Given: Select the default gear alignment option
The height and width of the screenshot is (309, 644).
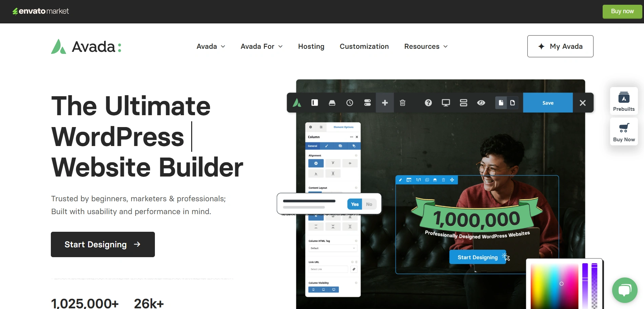Looking at the screenshot, I should click(x=316, y=163).
